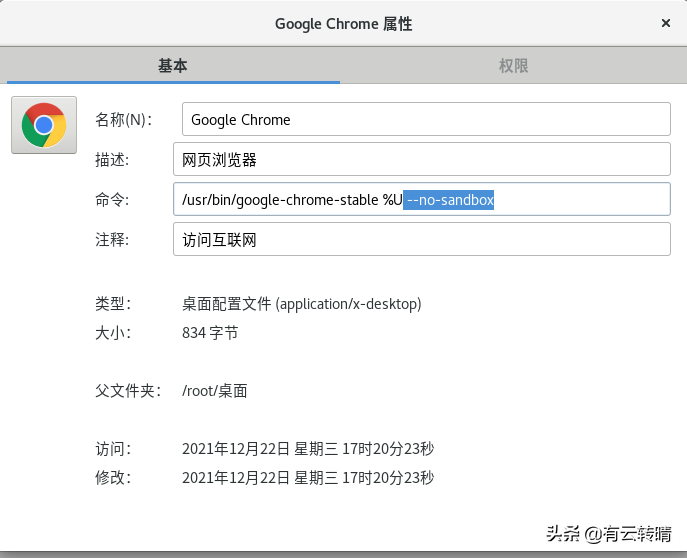Click the 描述: label

[x=112, y=160]
